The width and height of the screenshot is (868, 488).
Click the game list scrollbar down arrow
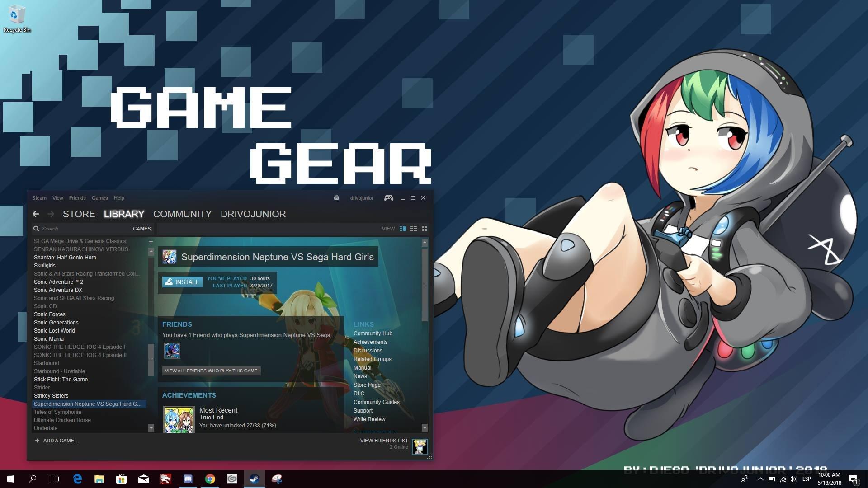[x=151, y=427]
